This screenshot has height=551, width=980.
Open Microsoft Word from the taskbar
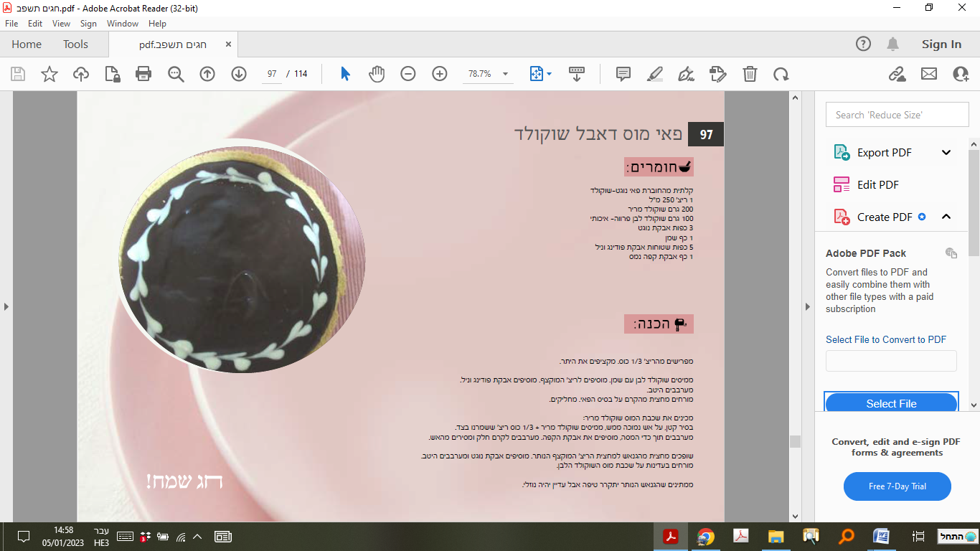881,537
